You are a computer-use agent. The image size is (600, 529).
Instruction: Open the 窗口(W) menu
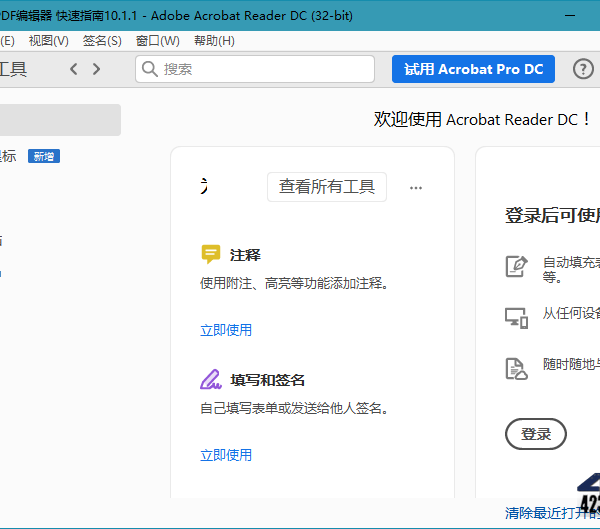(157, 41)
